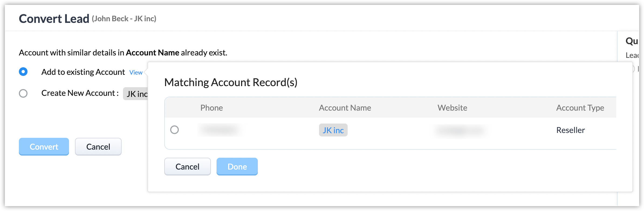
Task: Open the View link for existing accounts
Action: [x=136, y=72]
